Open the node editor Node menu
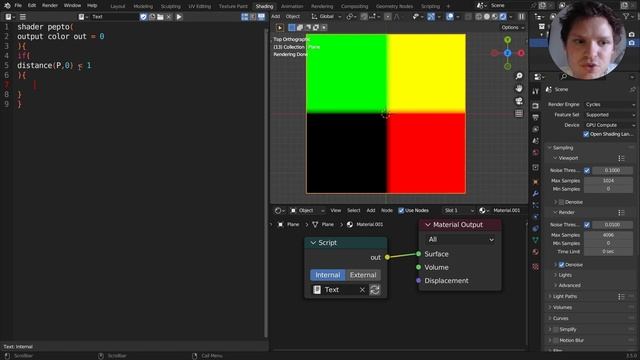 coord(387,211)
